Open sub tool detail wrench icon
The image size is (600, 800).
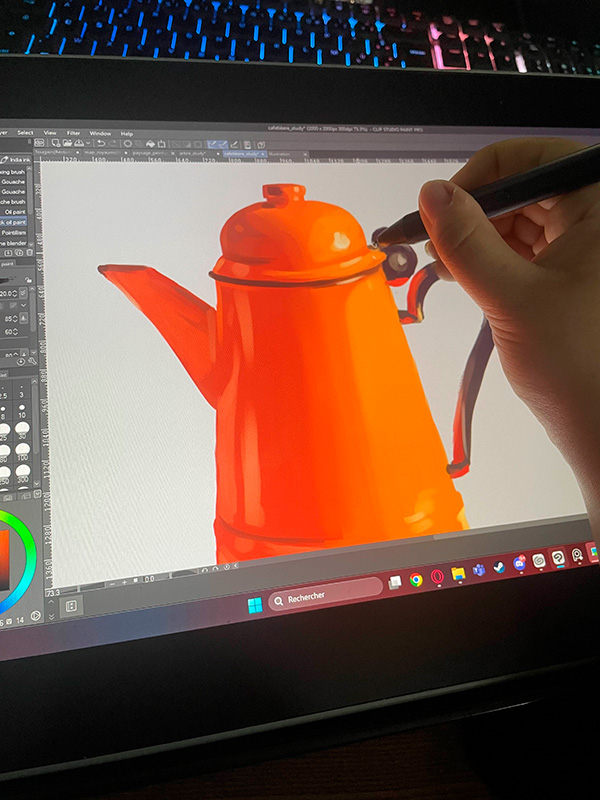click(32, 361)
